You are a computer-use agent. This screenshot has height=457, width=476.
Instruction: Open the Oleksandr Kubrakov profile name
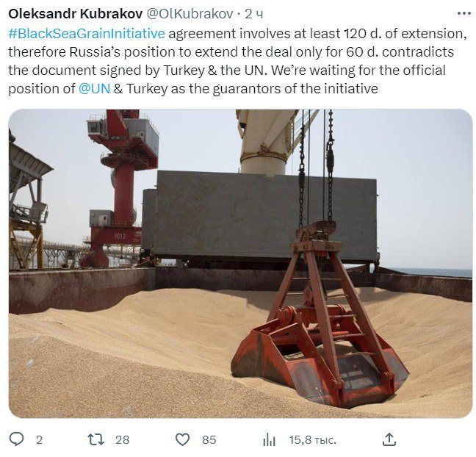(71, 14)
